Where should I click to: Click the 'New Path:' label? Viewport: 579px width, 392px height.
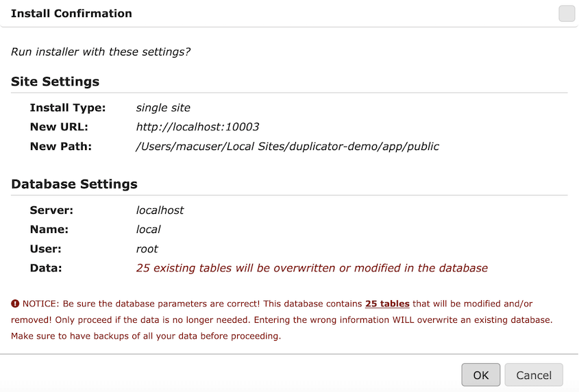click(60, 146)
